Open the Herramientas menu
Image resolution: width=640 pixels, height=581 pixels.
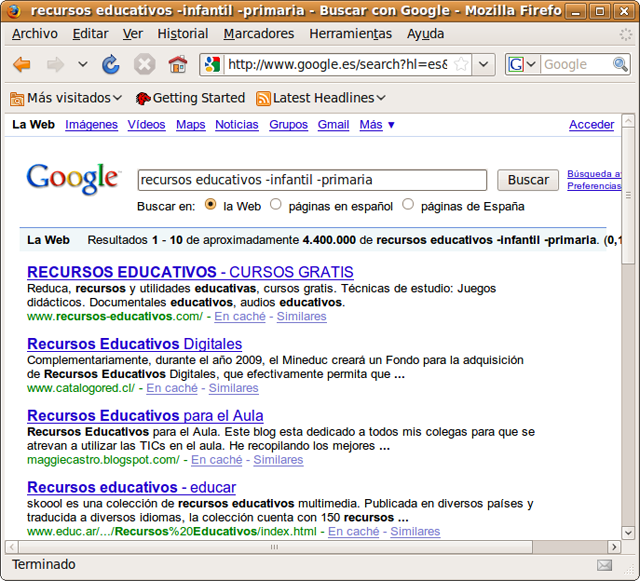pos(350,34)
